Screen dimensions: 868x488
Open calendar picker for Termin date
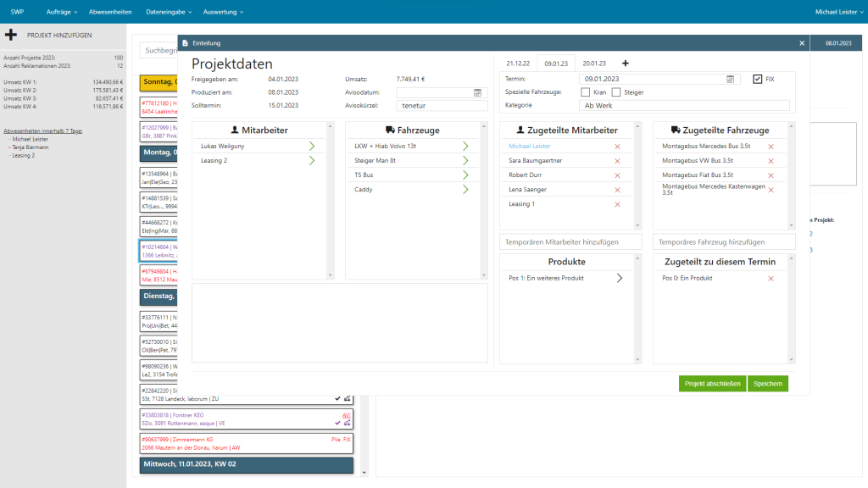[x=730, y=79]
